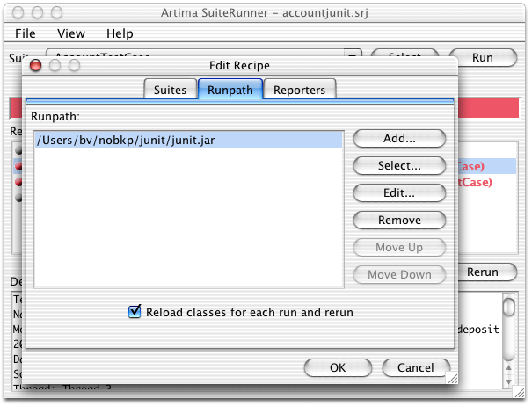Confirm the dialog with OK
Image resolution: width=532 pixels, height=406 pixels.
click(338, 367)
